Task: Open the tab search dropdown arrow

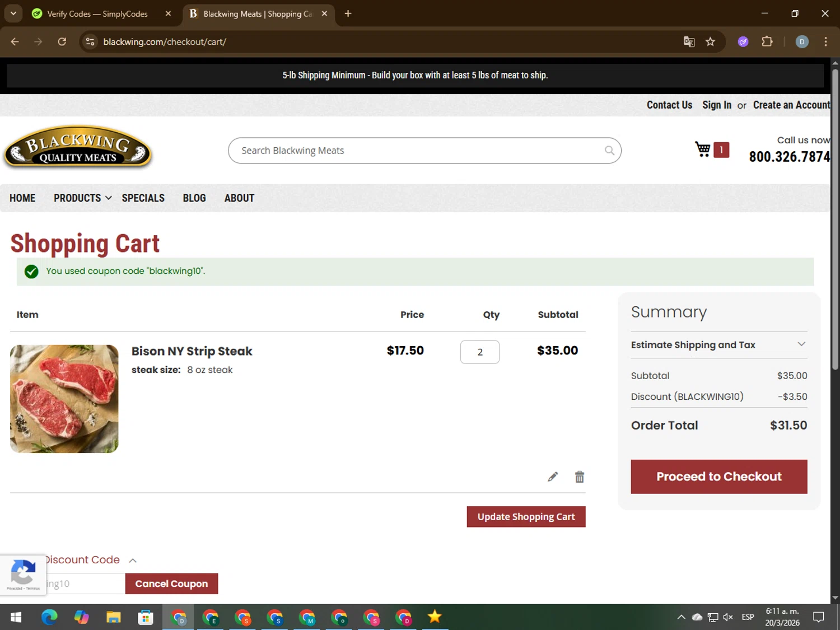Action: tap(13, 13)
